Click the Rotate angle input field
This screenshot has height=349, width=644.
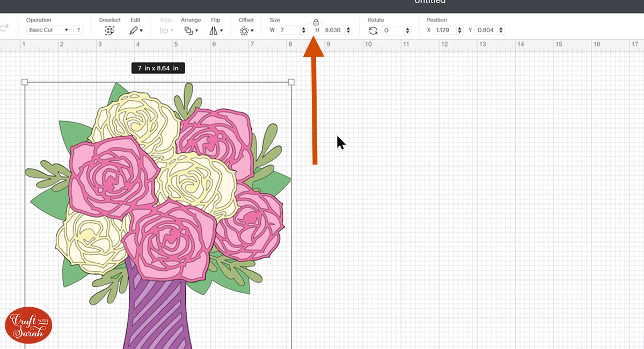[x=392, y=30]
